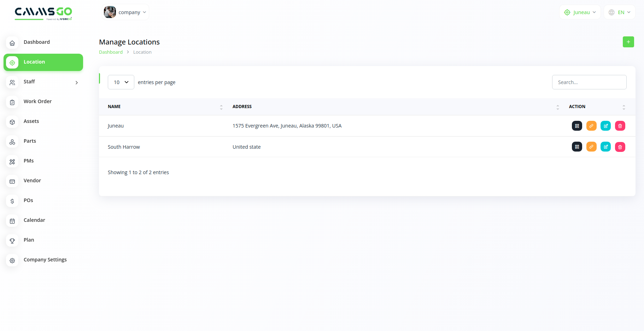
Task: Click the Dashboard breadcrumb link
Action: (x=111, y=52)
